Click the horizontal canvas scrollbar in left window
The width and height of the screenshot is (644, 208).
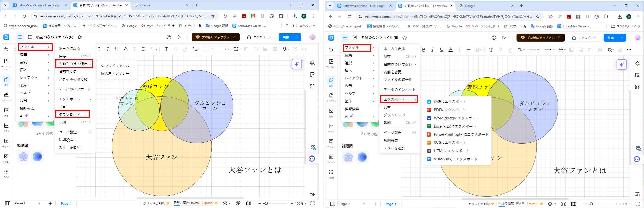pos(190,198)
